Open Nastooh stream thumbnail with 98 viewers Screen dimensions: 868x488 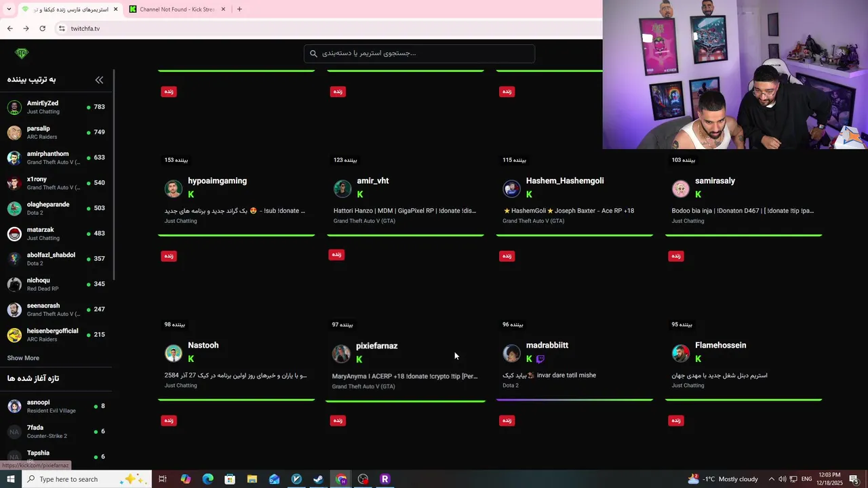(237, 289)
